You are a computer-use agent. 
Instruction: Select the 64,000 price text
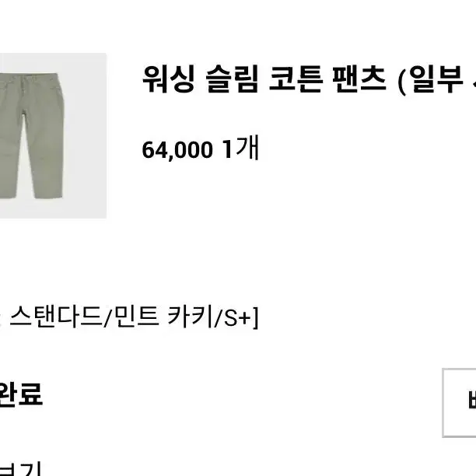(x=177, y=150)
